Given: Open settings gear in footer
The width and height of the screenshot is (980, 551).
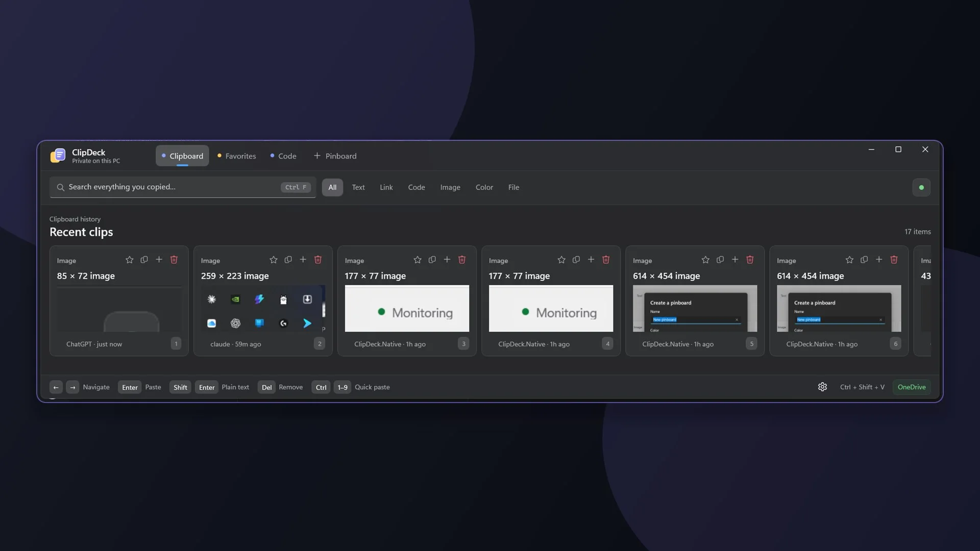Looking at the screenshot, I should (x=822, y=387).
